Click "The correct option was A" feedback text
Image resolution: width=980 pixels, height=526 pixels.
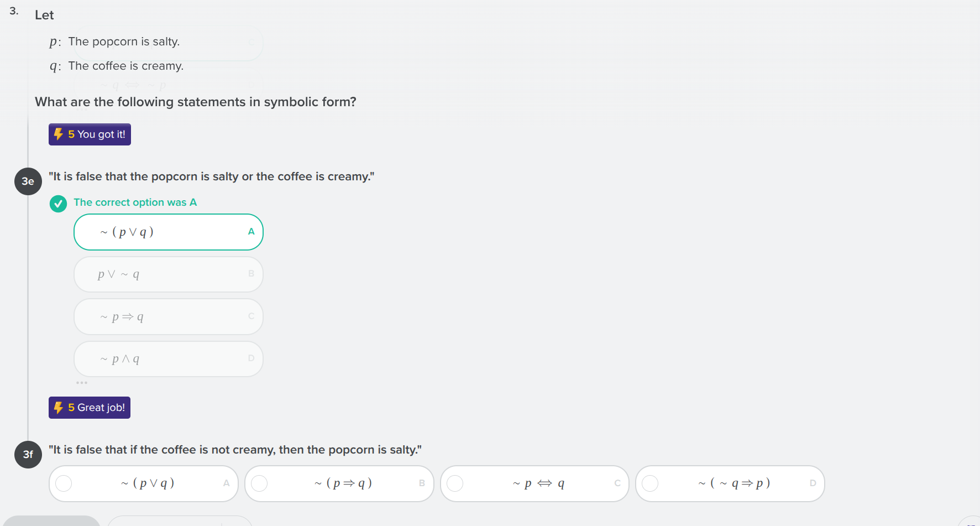tap(135, 202)
